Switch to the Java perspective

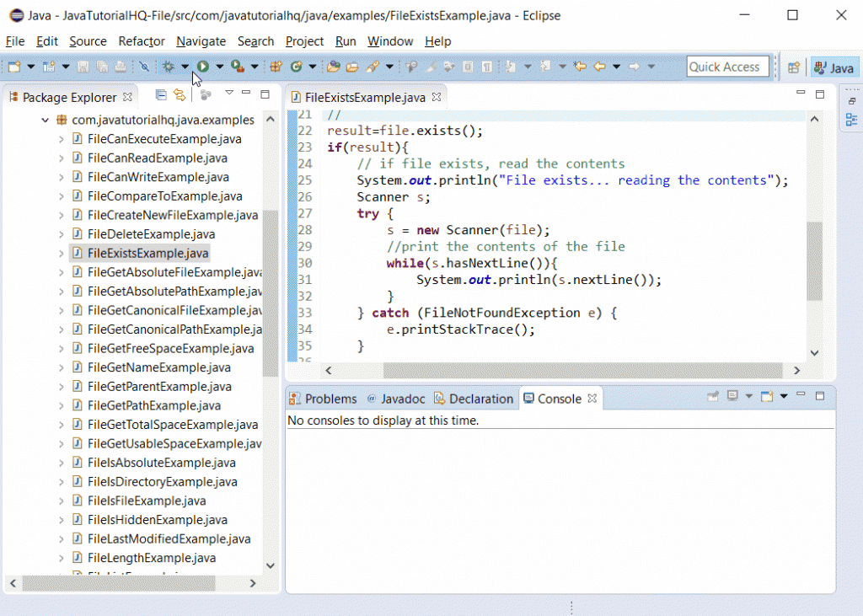coord(834,67)
